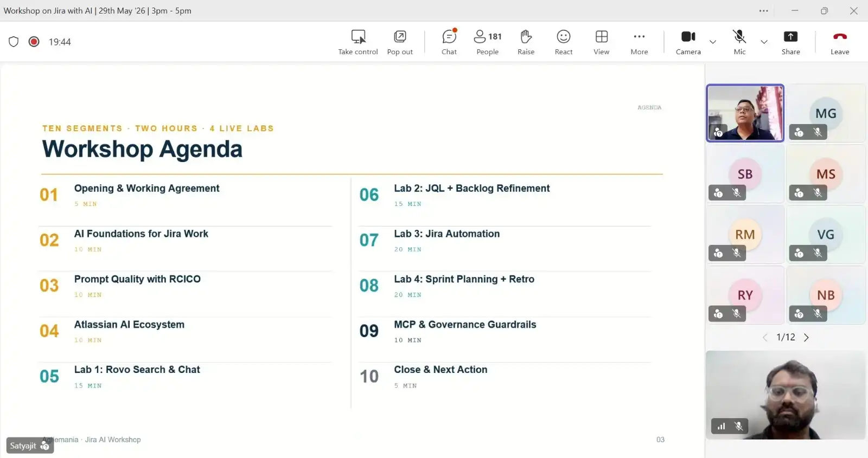Select the MG participant tile

(x=826, y=113)
